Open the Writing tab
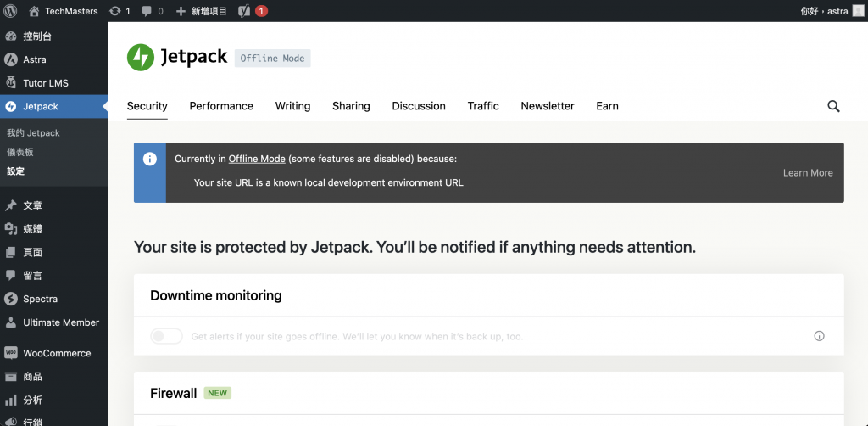The width and height of the screenshot is (868, 426). (292, 106)
